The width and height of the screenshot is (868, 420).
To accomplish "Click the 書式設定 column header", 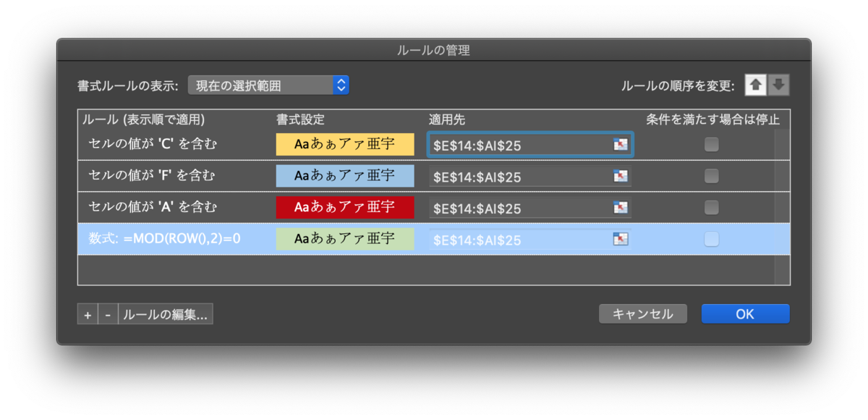I will click(x=300, y=119).
